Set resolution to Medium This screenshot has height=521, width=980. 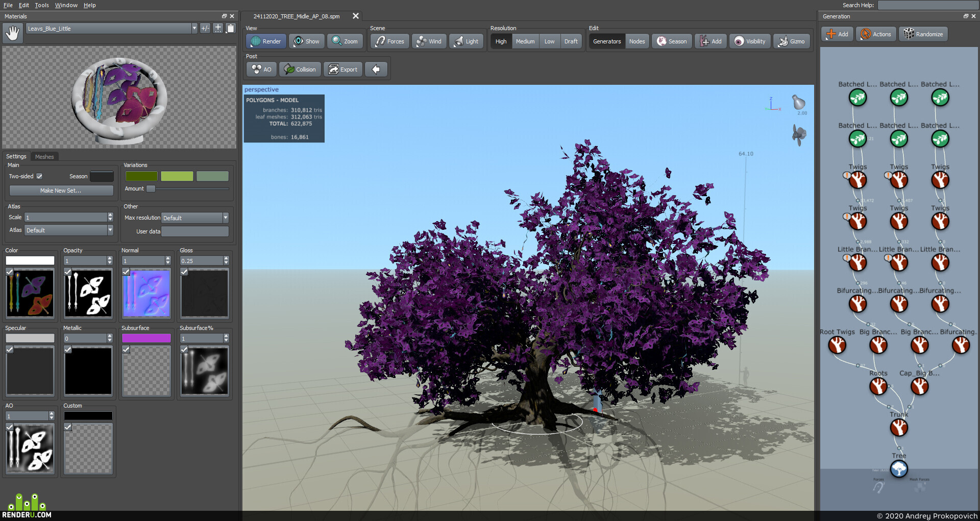pos(525,41)
